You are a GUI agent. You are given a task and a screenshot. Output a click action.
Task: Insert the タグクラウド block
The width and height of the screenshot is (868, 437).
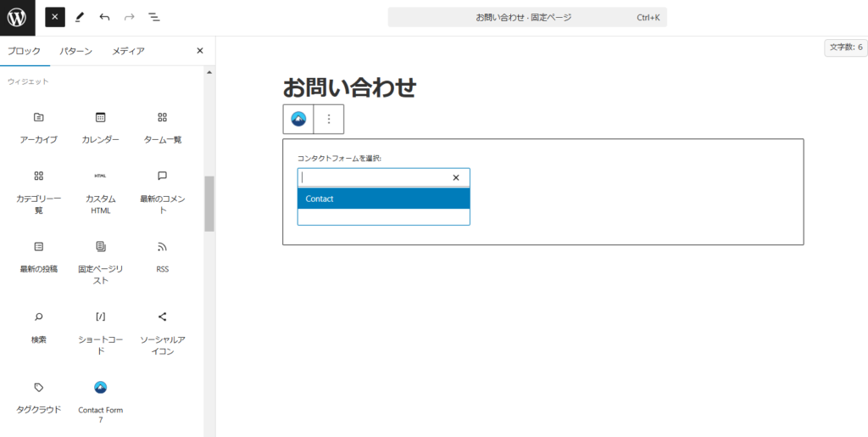[x=39, y=398]
